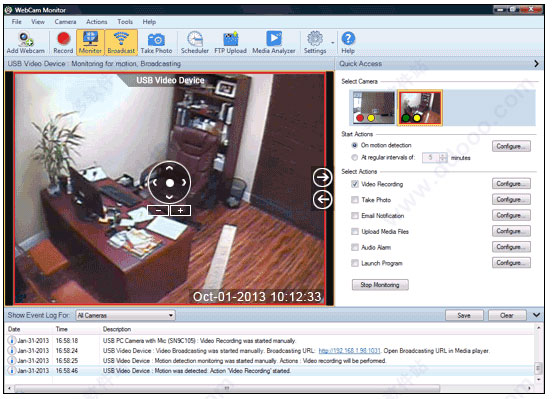Pan camera up with PTZ arrow
Image resolution: width=557 pixels, height=399 pixels.
click(169, 168)
